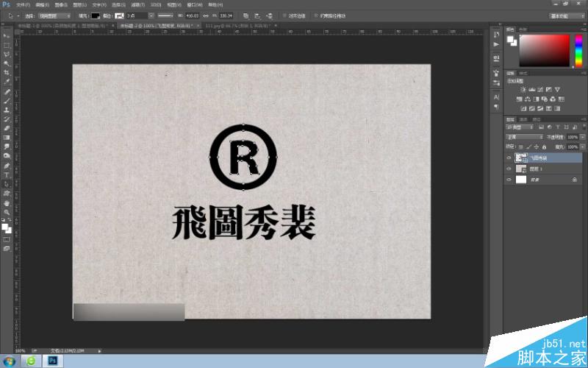Hide layer 图层 1 visibility eye
Screen dimensions: 588x368
pyautogui.click(x=509, y=169)
